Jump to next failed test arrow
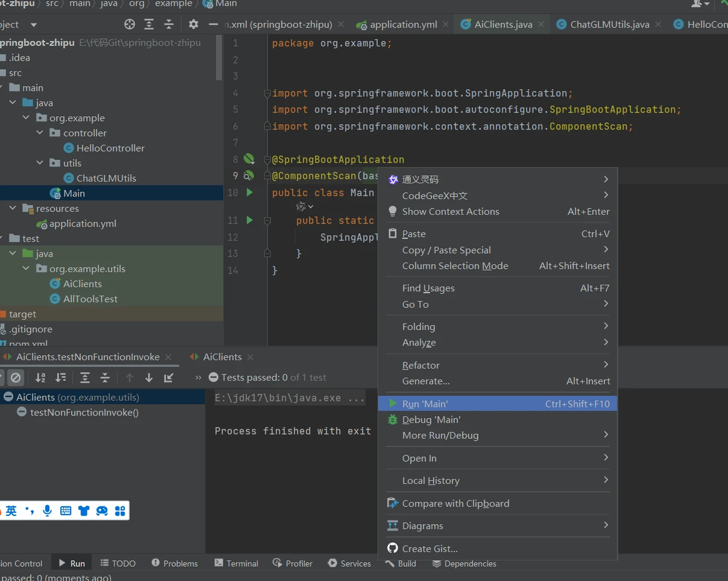The width and height of the screenshot is (728, 581). click(x=149, y=378)
